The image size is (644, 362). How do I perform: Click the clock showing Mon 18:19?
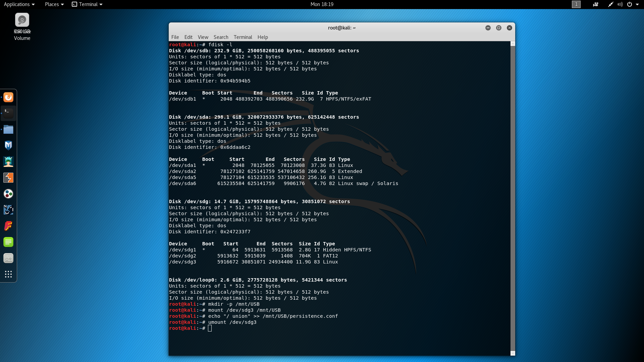[x=322, y=4]
